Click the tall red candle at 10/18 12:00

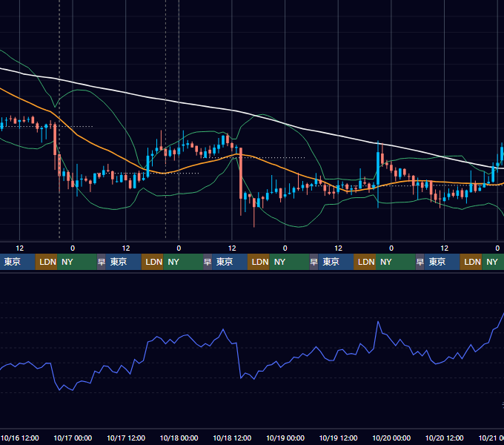[241, 174]
